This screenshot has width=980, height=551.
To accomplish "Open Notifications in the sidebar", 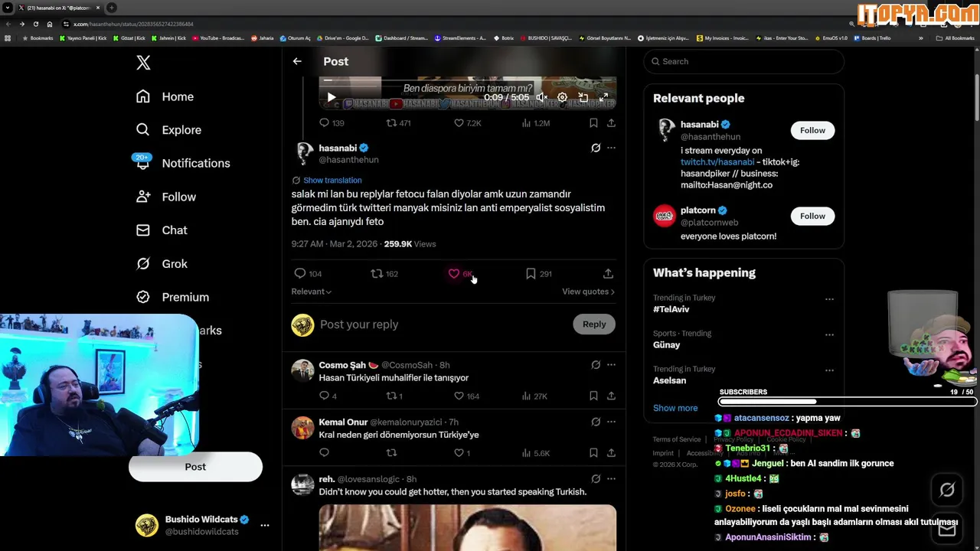I will (182, 163).
